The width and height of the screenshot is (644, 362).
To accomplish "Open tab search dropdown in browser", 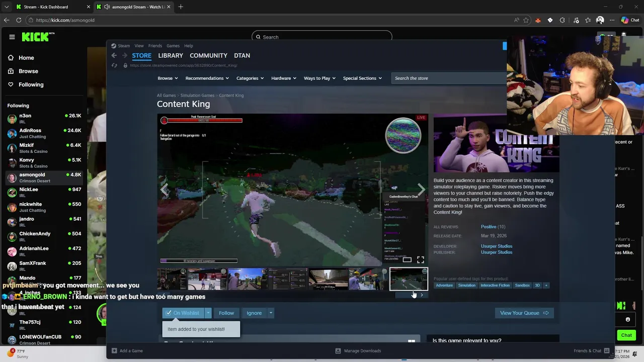I will [6, 7].
